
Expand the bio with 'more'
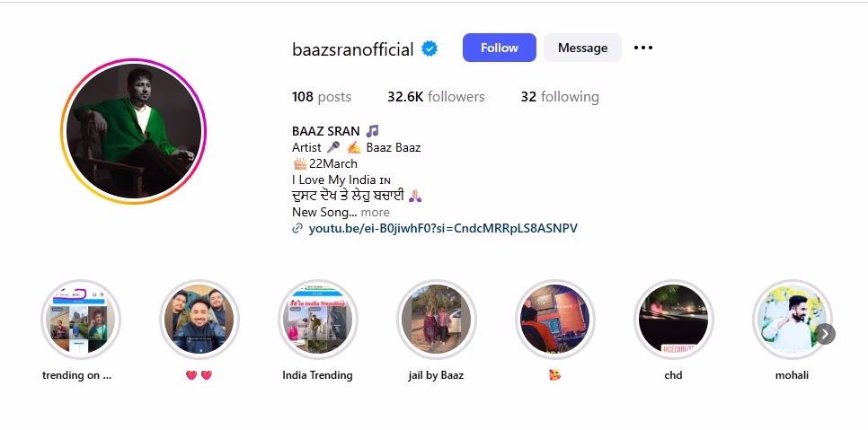(376, 212)
